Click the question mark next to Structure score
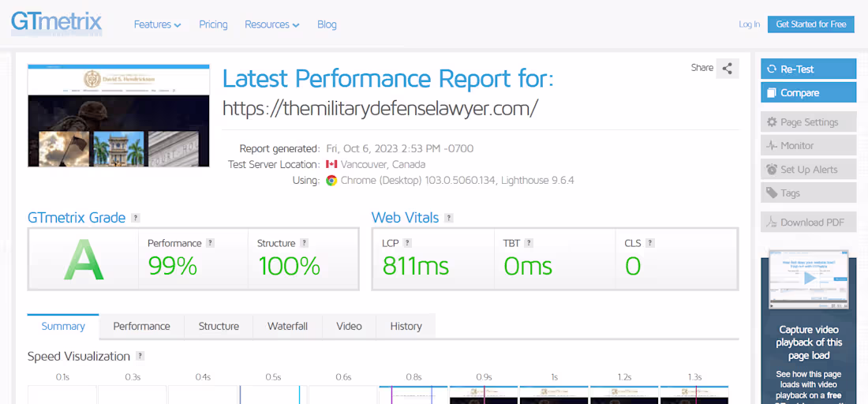The image size is (868, 404). (x=305, y=243)
